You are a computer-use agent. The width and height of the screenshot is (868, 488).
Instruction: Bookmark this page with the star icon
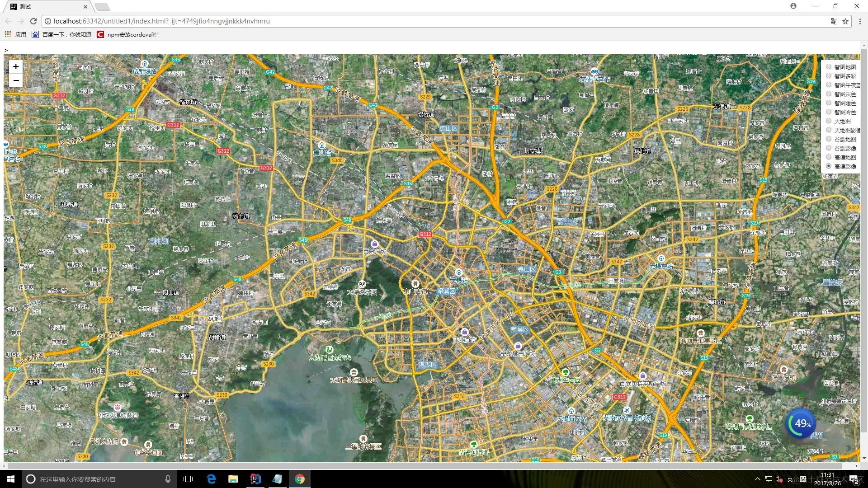(x=845, y=21)
